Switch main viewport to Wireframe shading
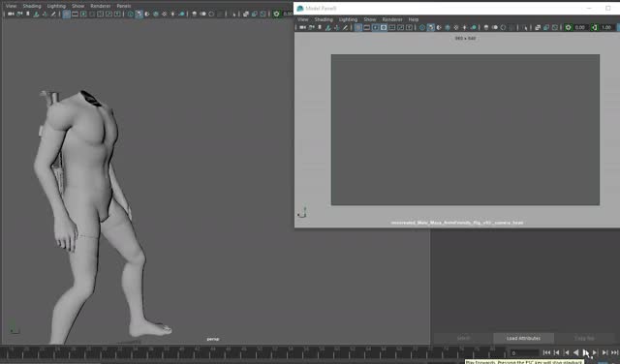Screen dimensions: 620x364 tap(130, 14)
